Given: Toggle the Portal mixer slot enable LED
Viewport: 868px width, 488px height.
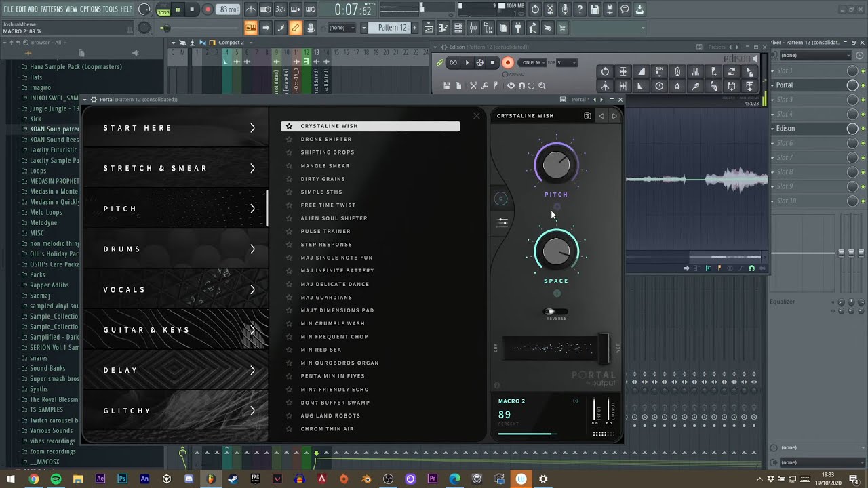Looking at the screenshot, I should coord(863,85).
